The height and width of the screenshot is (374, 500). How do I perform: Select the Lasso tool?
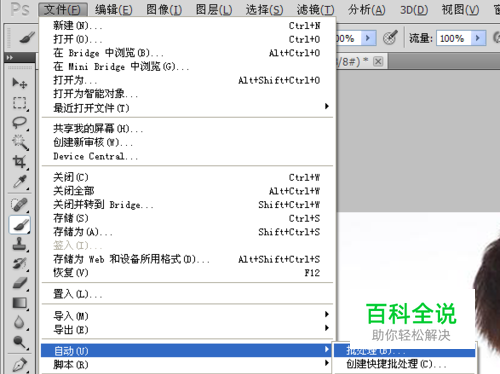coord(20,123)
